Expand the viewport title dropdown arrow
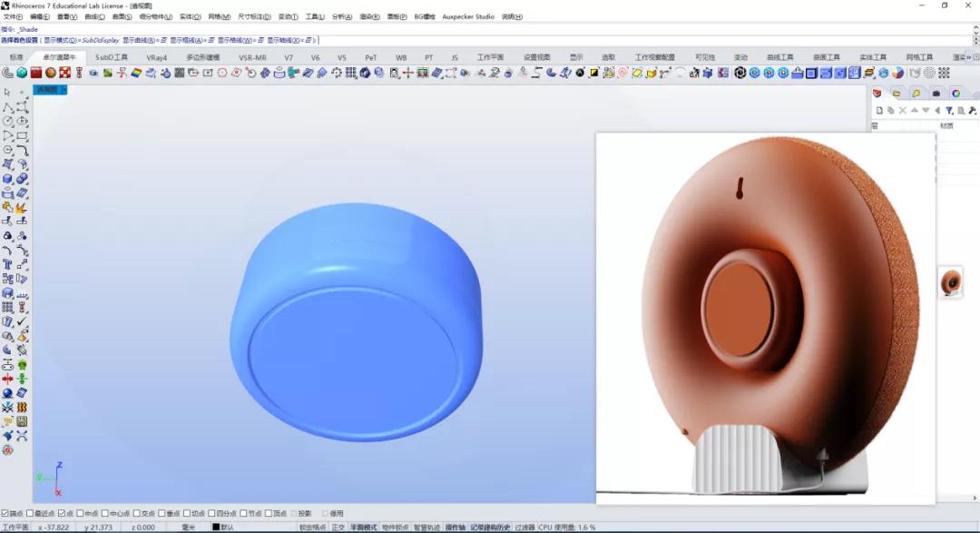Image resolution: width=980 pixels, height=533 pixels. [x=64, y=90]
